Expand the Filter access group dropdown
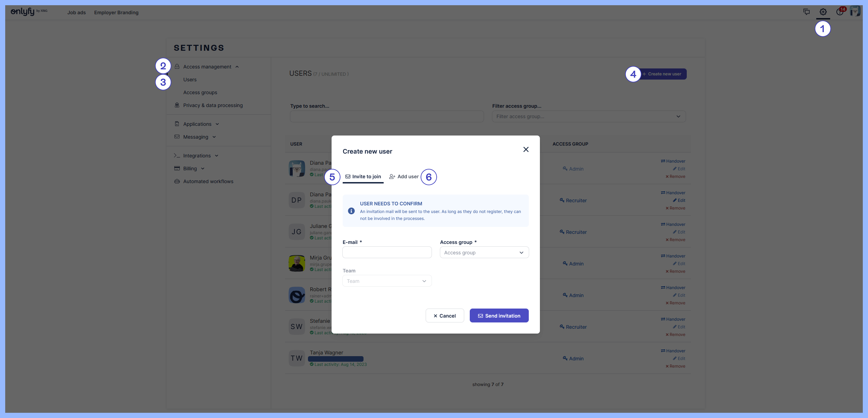 (589, 116)
